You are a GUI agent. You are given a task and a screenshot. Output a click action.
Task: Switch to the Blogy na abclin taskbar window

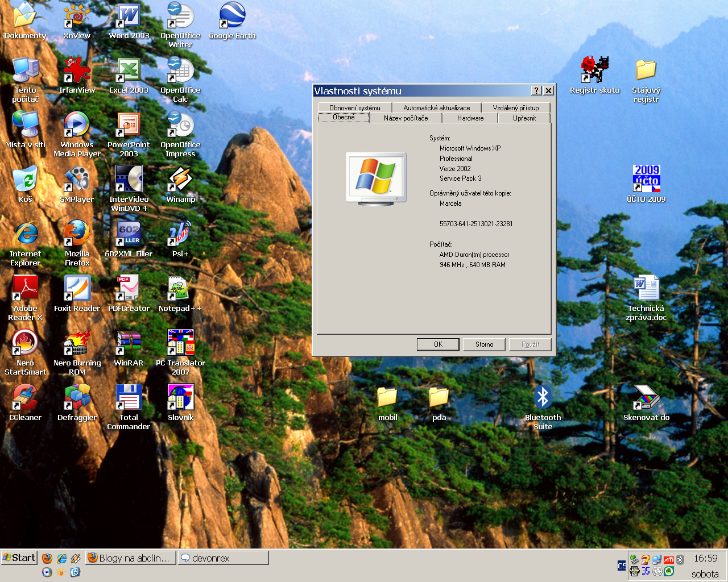[x=130, y=558]
